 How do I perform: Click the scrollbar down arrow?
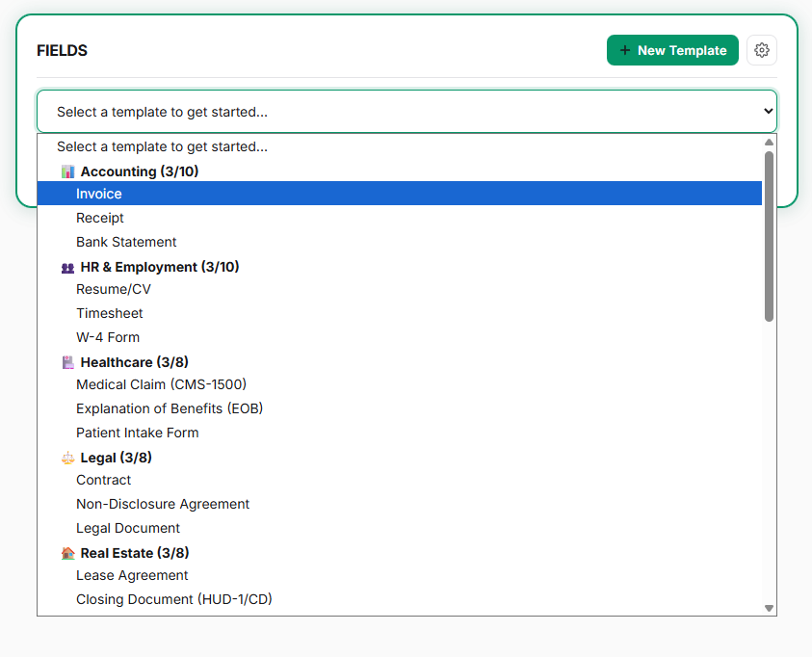pos(769,608)
